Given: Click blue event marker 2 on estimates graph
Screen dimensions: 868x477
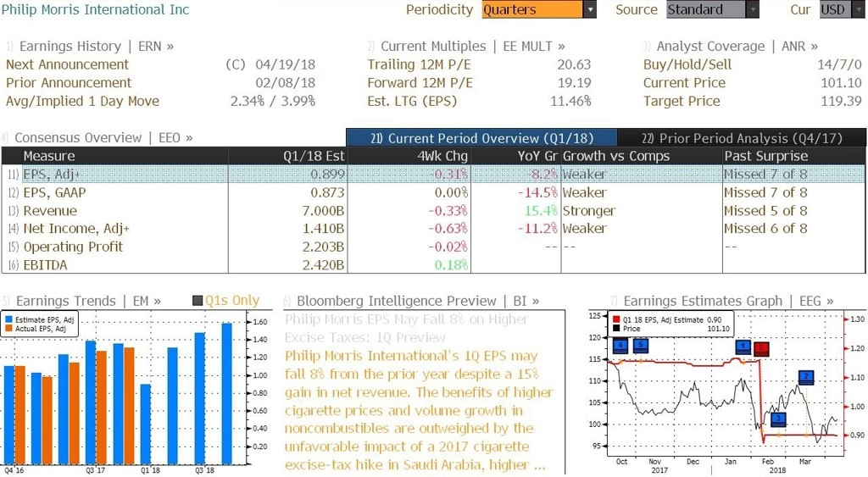Looking at the screenshot, I should coord(806,377).
